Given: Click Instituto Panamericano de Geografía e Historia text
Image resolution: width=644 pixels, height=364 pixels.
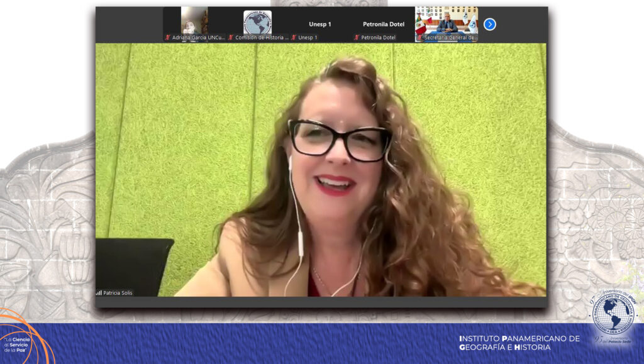Looking at the screenshot, I should [x=519, y=343].
